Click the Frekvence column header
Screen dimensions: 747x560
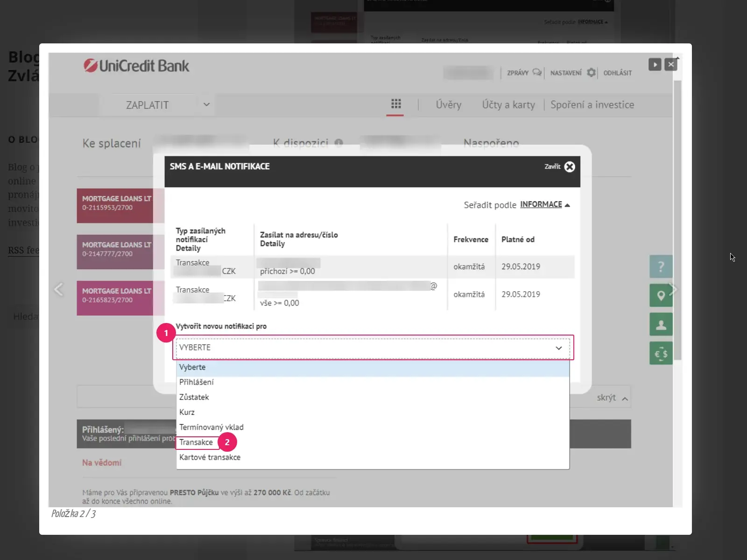pos(471,239)
